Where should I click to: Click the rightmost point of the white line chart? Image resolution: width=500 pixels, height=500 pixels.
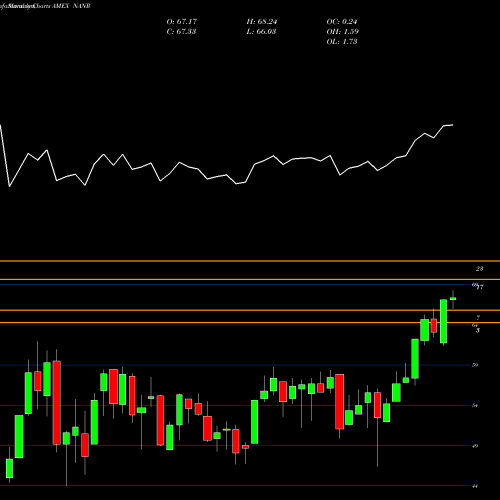pos(453,125)
